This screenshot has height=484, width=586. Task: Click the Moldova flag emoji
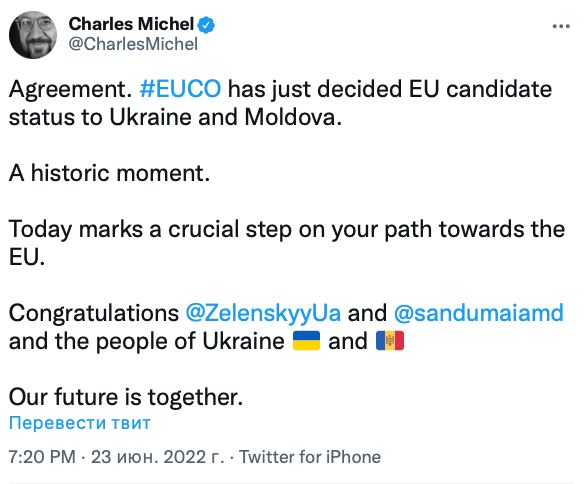coord(390,340)
